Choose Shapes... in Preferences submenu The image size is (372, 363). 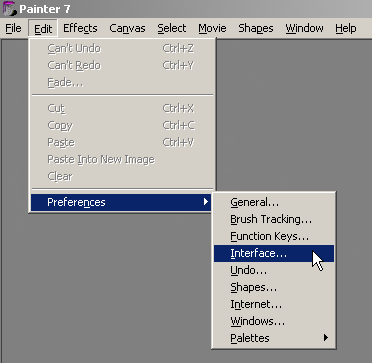pos(274,287)
